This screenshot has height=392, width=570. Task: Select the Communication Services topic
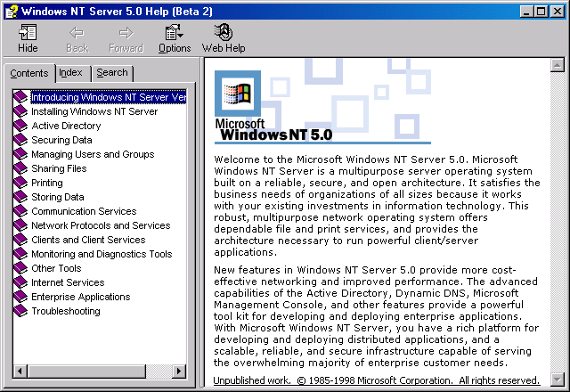coord(84,211)
